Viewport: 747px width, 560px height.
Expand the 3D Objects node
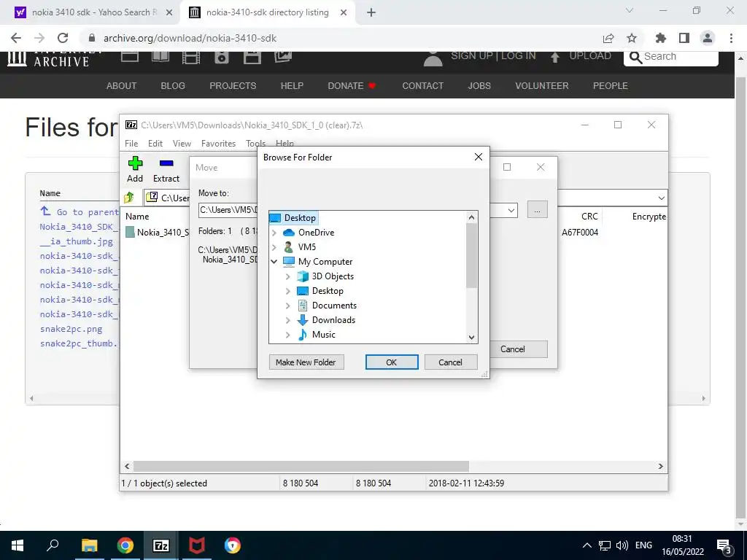pyautogui.click(x=287, y=276)
